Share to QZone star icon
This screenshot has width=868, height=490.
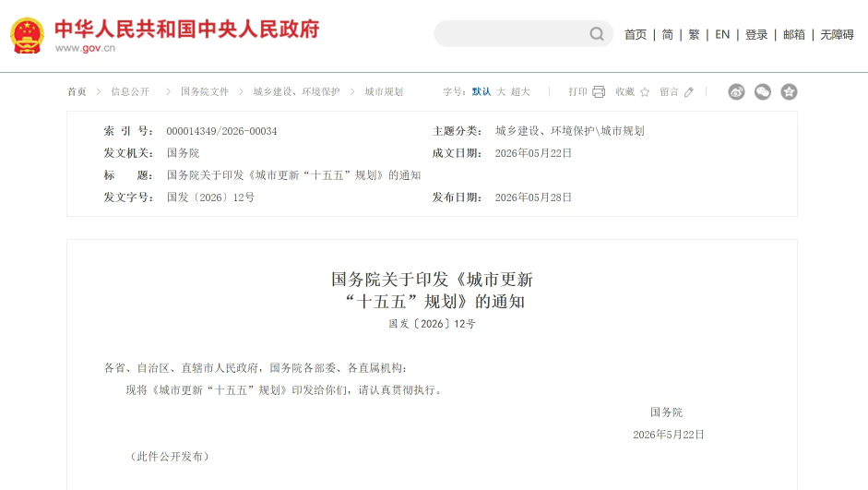[x=789, y=92]
